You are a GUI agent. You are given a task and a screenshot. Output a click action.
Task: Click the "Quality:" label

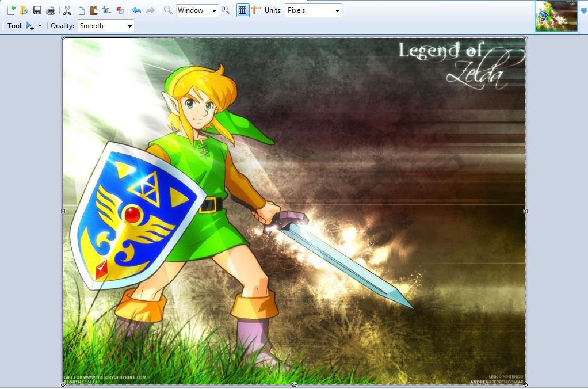(62, 26)
